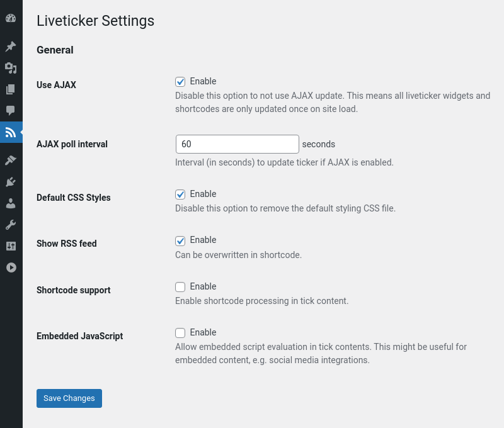This screenshot has height=428, width=504.
Task: Select the Liveticker RSS icon
Action: point(11,132)
